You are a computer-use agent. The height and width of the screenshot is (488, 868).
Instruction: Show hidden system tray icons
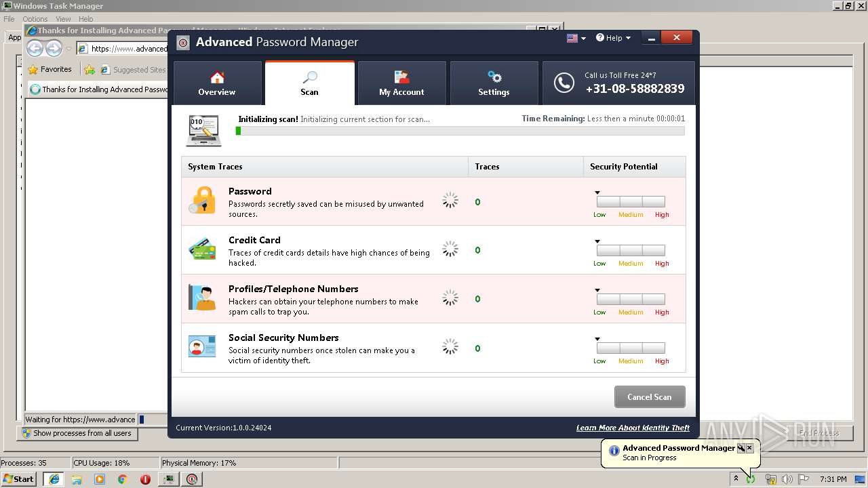point(736,479)
